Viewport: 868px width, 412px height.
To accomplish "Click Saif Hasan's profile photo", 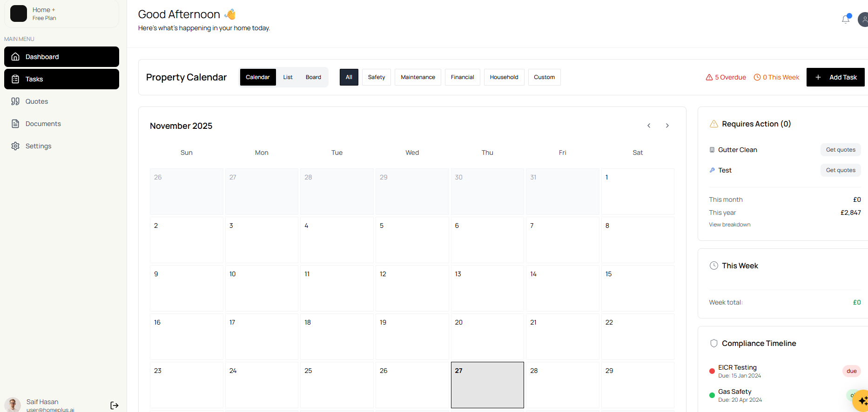I will pyautogui.click(x=13, y=405).
